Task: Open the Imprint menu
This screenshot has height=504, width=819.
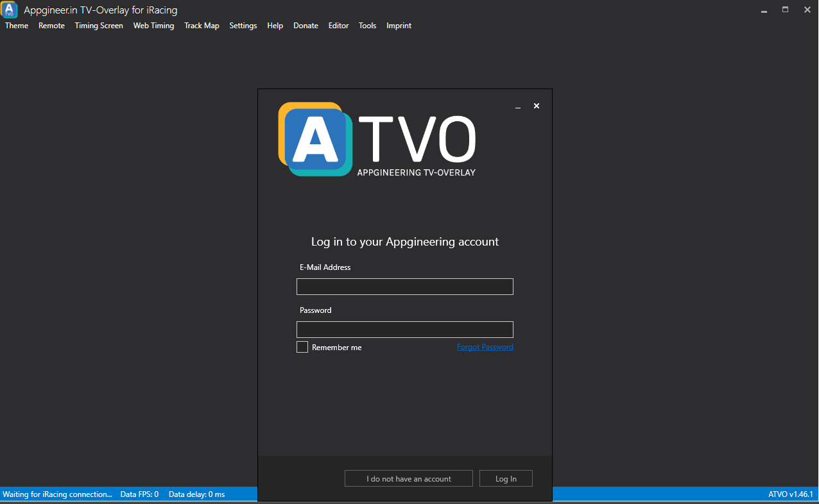Action: point(399,26)
